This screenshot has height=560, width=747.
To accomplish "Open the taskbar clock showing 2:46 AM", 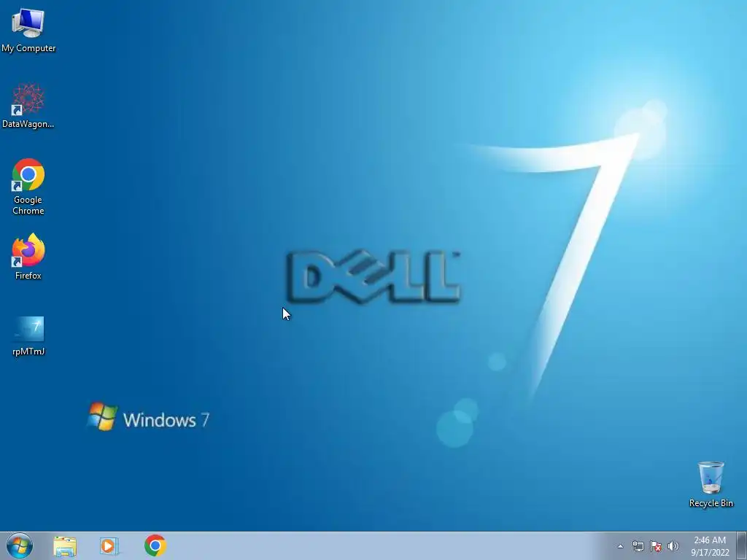I will (710, 546).
